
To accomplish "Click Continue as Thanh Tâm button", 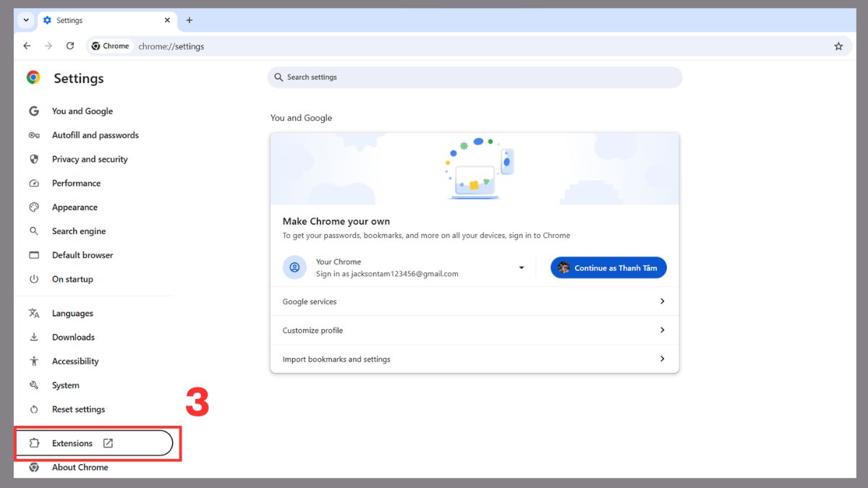I will pyautogui.click(x=608, y=267).
